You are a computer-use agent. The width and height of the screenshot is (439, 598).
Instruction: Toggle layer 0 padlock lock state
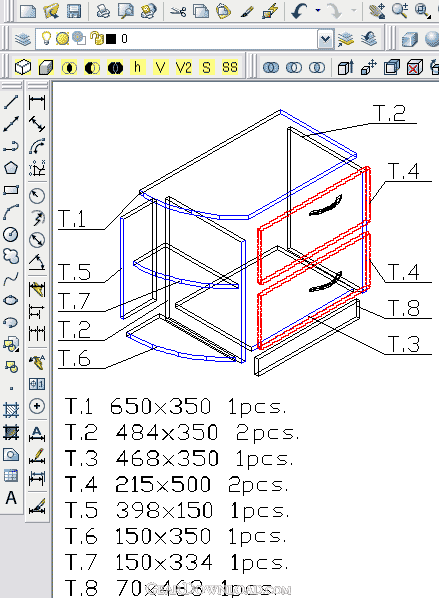(x=96, y=38)
